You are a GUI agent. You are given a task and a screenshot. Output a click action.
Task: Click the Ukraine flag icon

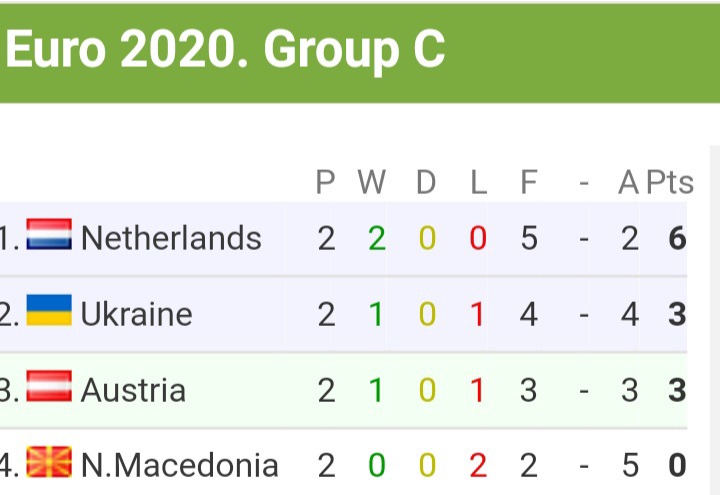(49, 312)
